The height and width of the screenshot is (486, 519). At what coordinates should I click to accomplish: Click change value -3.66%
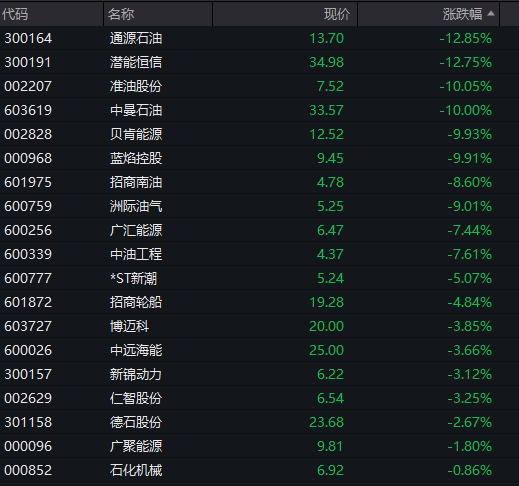pyautogui.click(x=469, y=350)
